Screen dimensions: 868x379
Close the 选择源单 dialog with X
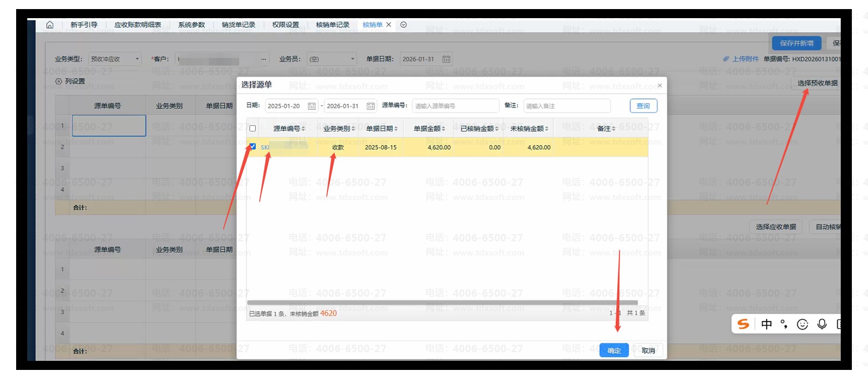660,86
